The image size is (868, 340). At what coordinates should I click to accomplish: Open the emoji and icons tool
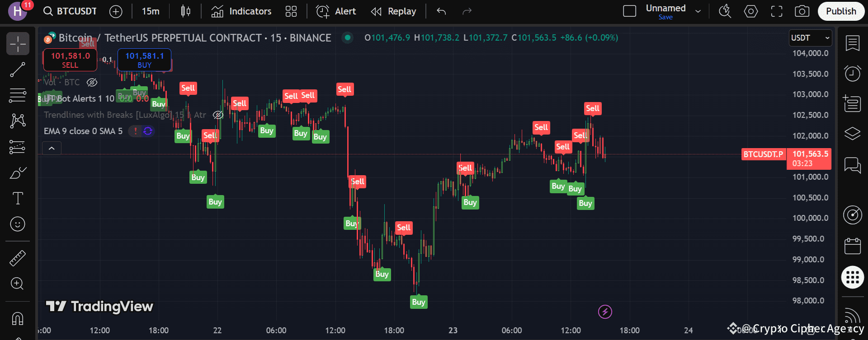[x=18, y=224]
